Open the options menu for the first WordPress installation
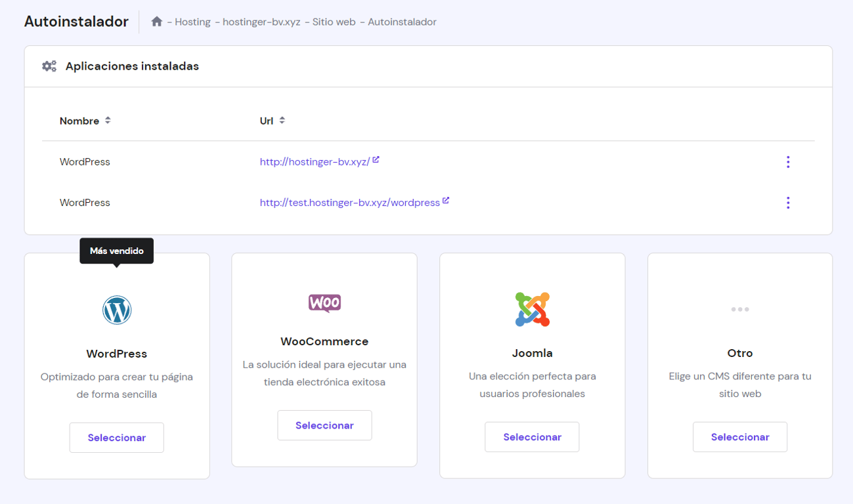853x504 pixels. tap(788, 161)
